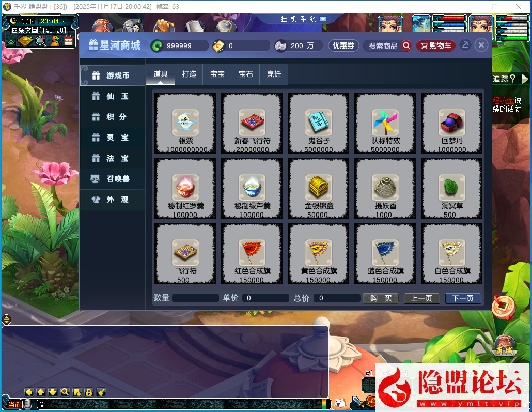Expand the 挂机系统 dropdown arrow
The width and height of the screenshot is (532, 412).
[x=323, y=19]
